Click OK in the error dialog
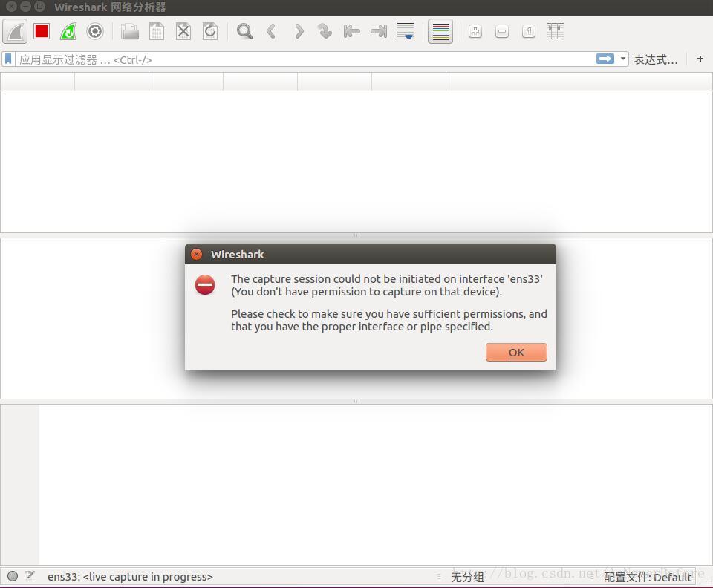This screenshot has height=588, width=713. click(516, 353)
